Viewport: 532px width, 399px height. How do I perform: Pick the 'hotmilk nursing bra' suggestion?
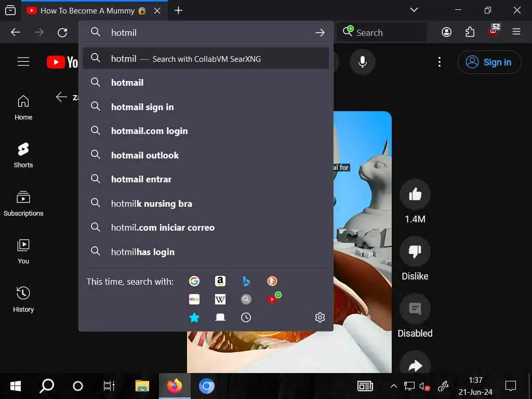(206, 204)
